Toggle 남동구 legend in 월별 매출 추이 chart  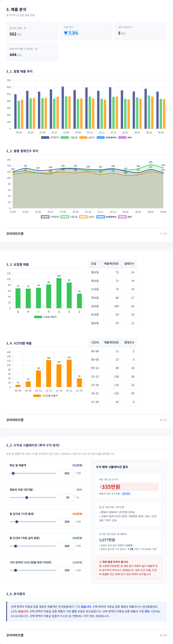coord(87,137)
